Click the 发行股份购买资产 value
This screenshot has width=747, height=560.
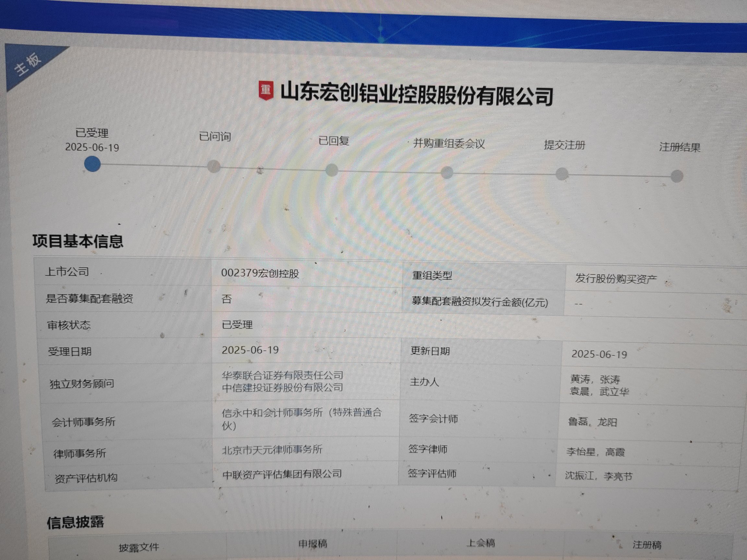(616, 278)
